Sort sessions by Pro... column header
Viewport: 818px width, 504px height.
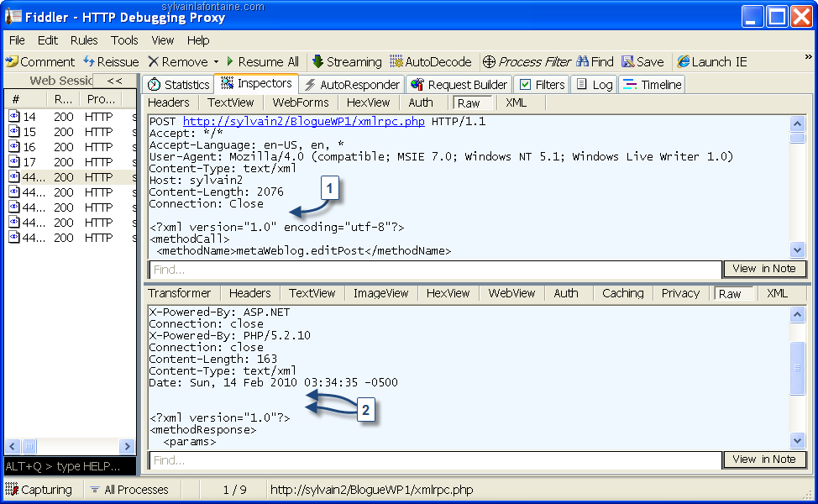click(101, 99)
